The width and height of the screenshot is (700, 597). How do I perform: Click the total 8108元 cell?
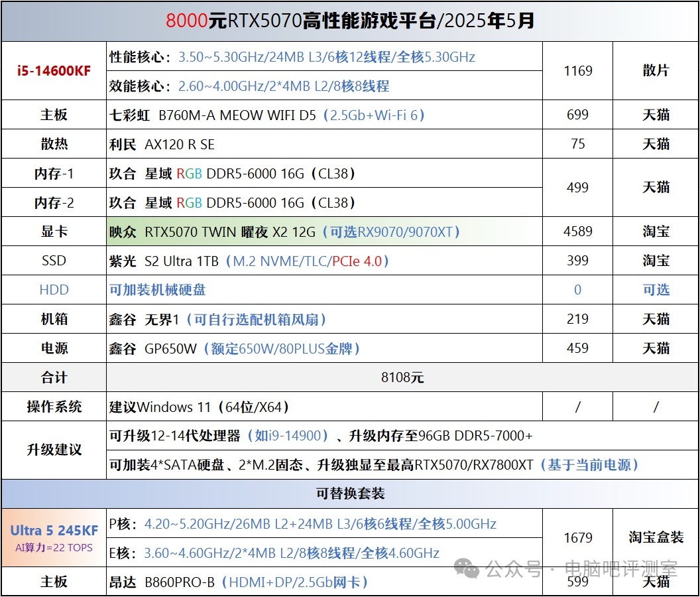tap(402, 377)
